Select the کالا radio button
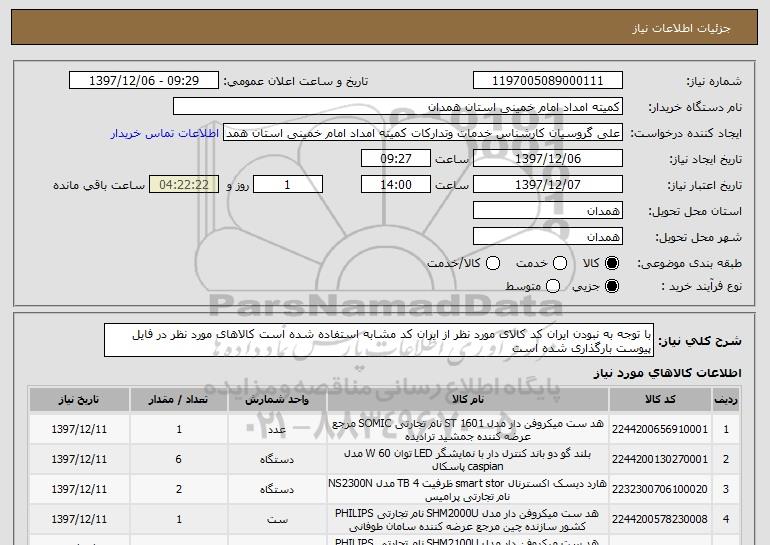The height and width of the screenshot is (545, 770). click(611, 263)
